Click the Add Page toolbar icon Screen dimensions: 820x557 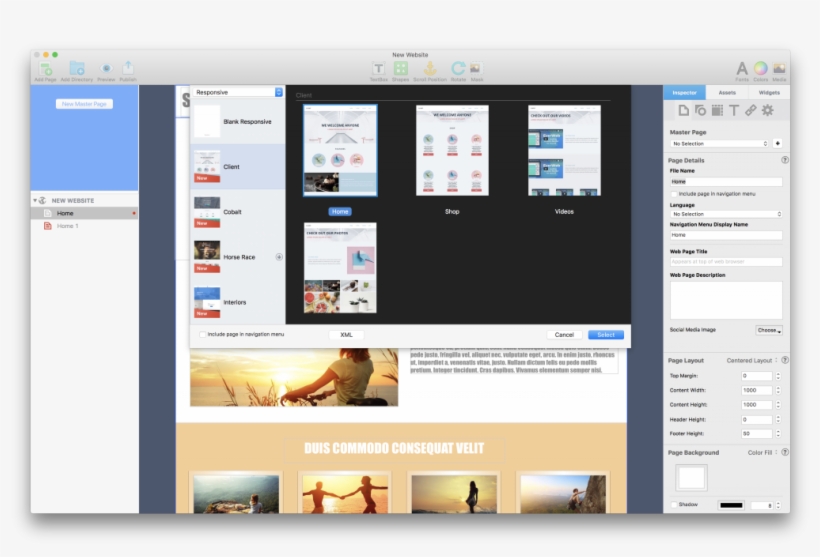(45, 69)
